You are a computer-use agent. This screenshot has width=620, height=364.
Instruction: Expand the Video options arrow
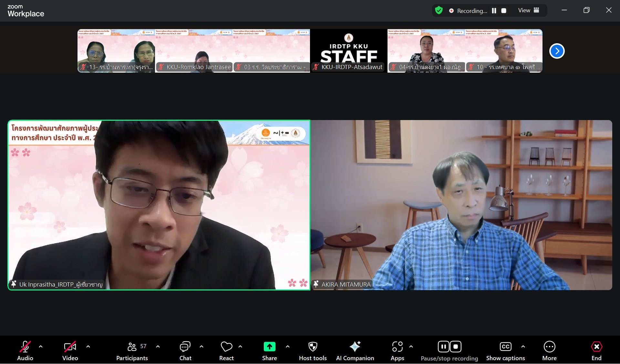tap(88, 347)
